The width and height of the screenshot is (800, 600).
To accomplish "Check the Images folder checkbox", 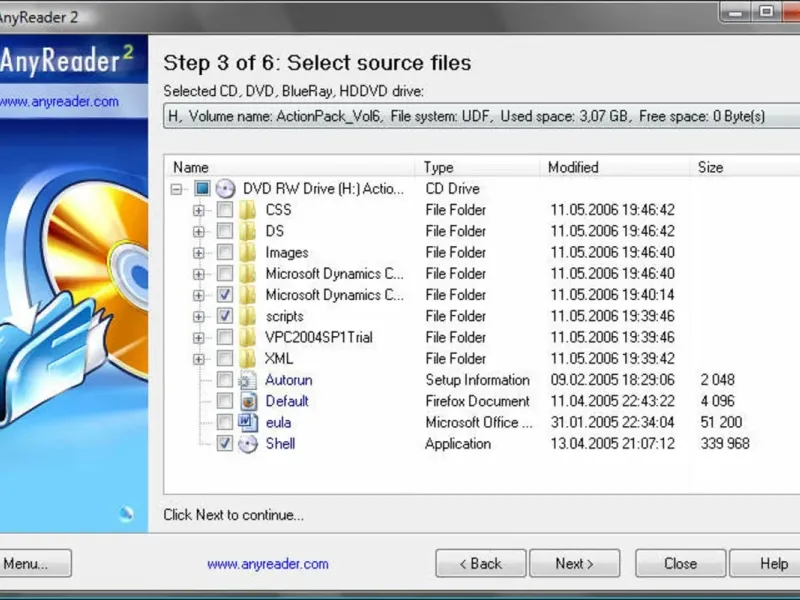I will click(224, 252).
